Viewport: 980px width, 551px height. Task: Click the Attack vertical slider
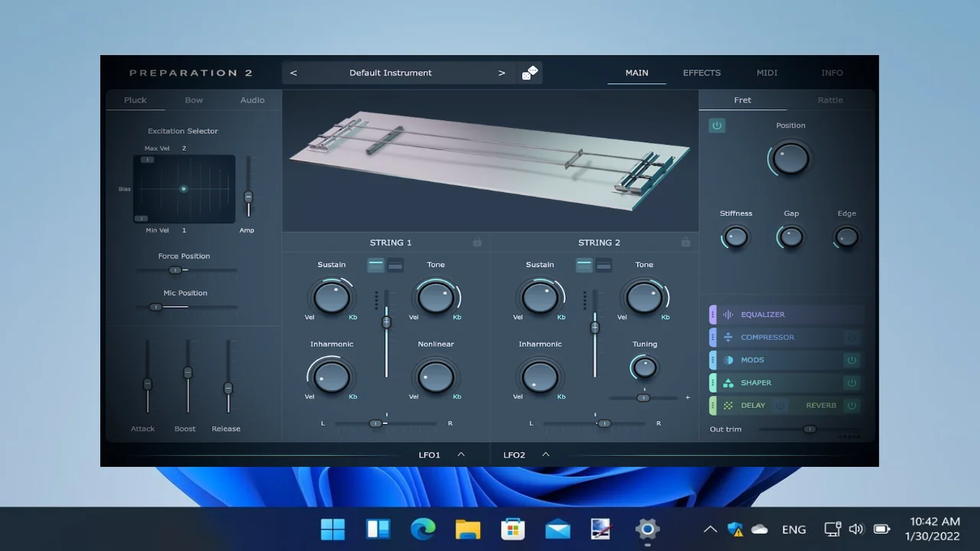tap(148, 377)
